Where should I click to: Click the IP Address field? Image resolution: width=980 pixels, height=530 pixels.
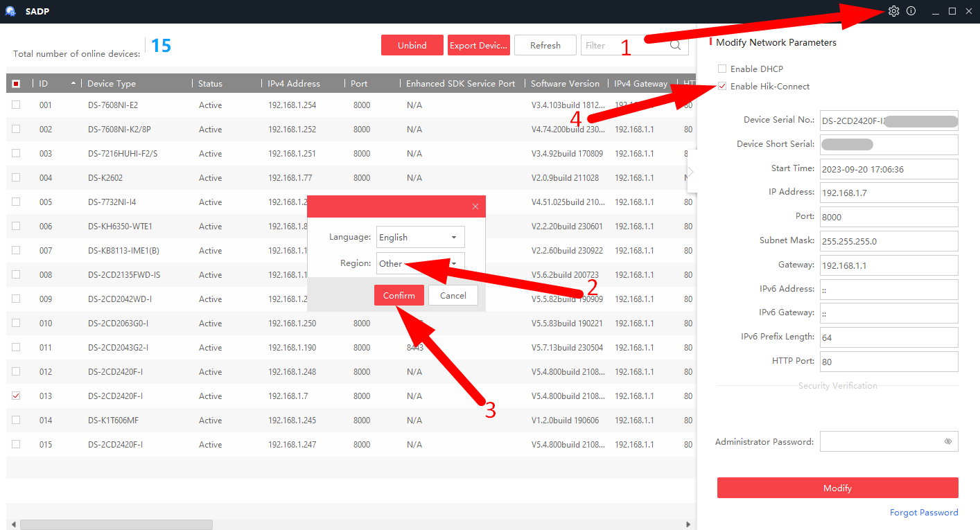tap(889, 192)
